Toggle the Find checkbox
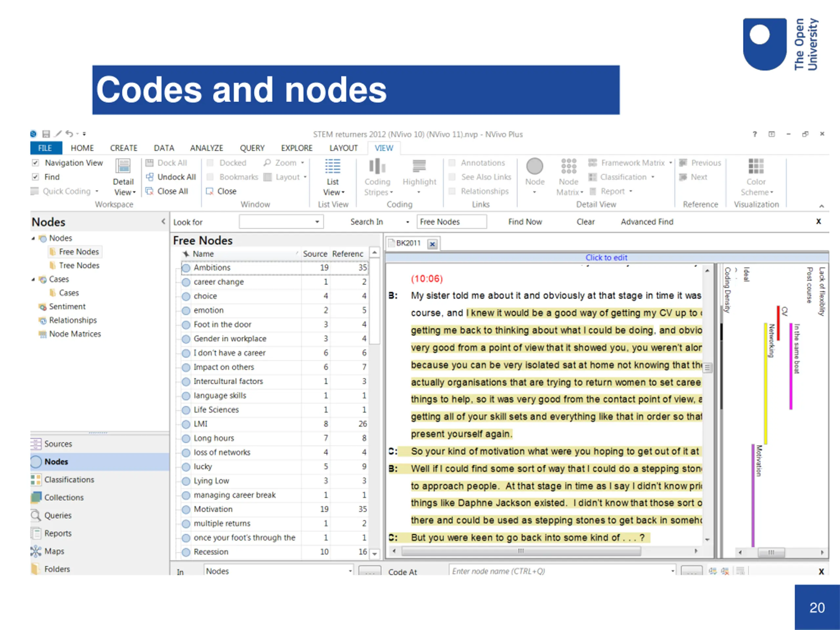840x630 pixels. click(x=35, y=177)
